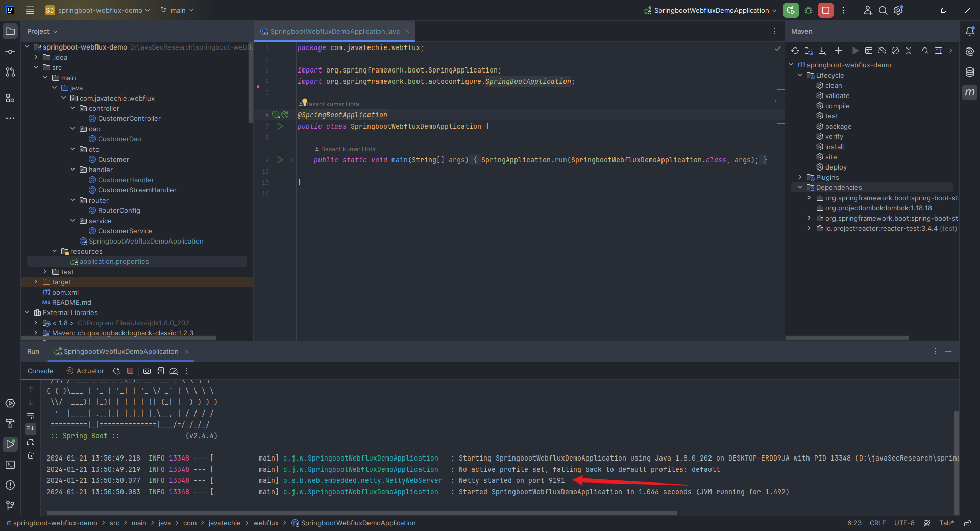The image size is (980, 531).
Task: Click console horizontal scrollbar
Action: click(361, 513)
